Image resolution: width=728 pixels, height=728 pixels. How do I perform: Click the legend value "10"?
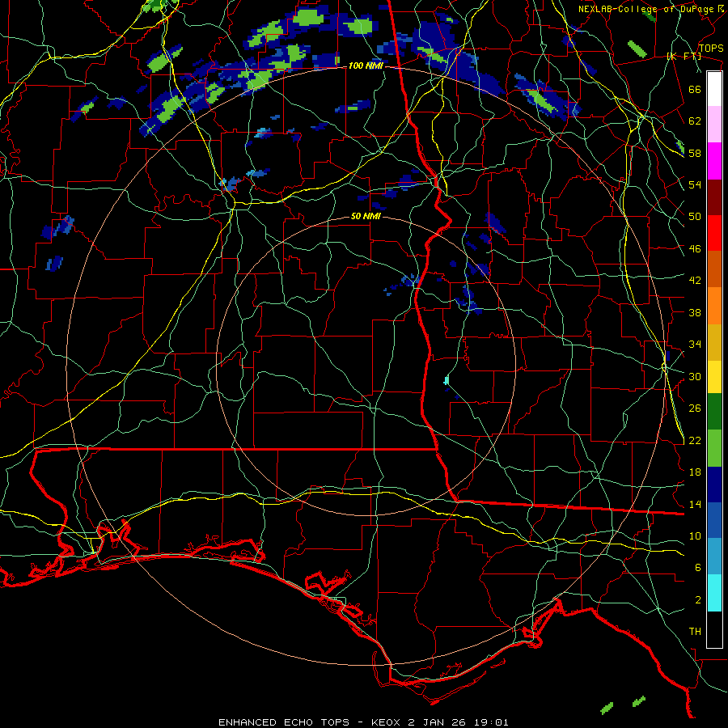click(x=695, y=535)
